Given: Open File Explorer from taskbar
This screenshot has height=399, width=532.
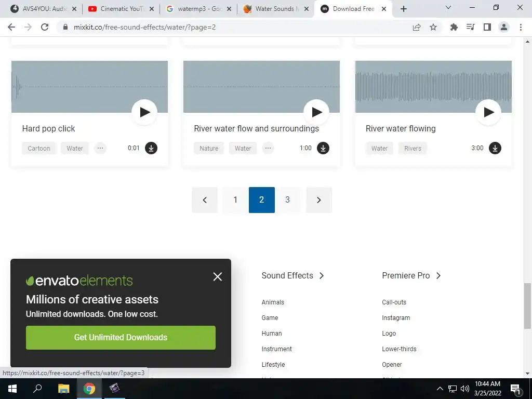Looking at the screenshot, I should coord(63,389).
